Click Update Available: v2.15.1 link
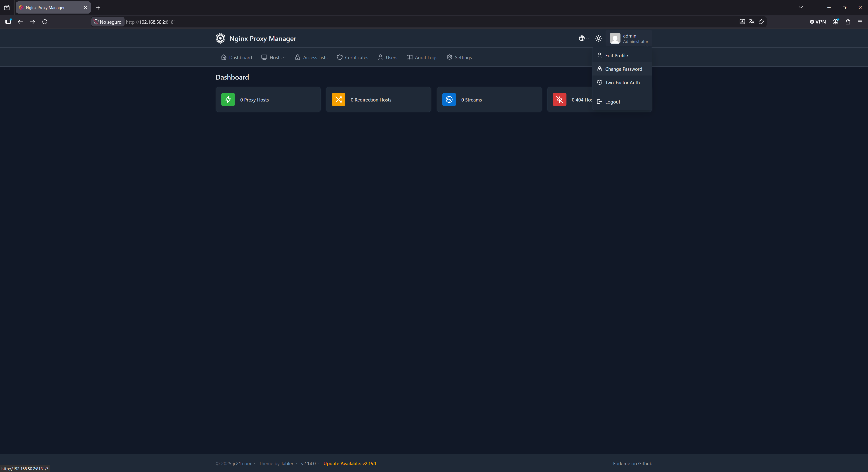The width and height of the screenshot is (868, 472). (x=350, y=464)
